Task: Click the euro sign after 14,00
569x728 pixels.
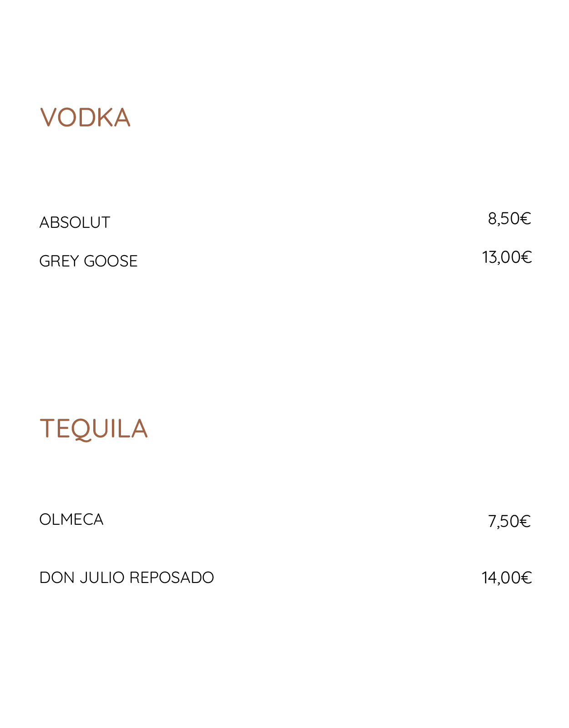Action: (x=526, y=577)
